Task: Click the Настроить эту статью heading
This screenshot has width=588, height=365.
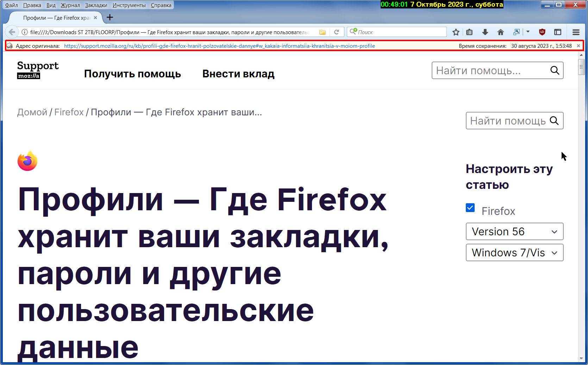Action: pyautogui.click(x=509, y=177)
